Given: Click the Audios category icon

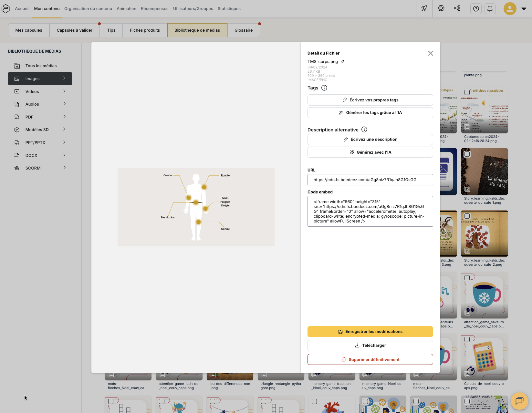Looking at the screenshot, I should 17,104.
